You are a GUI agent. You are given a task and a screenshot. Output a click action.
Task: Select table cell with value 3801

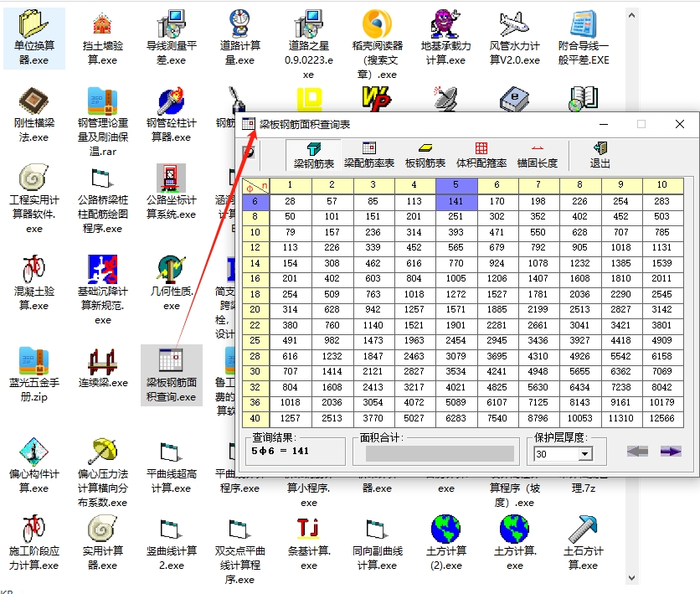[662, 326]
